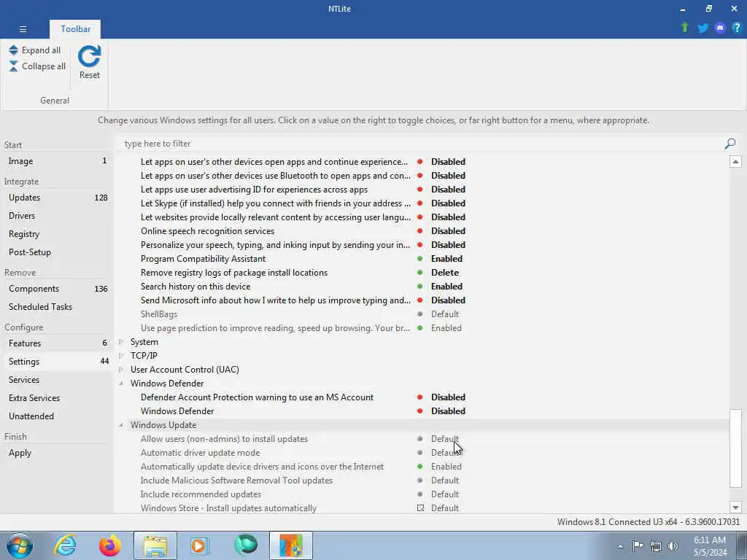The height and width of the screenshot is (560, 747).
Task: Open Services page in sidebar
Action: (56, 379)
